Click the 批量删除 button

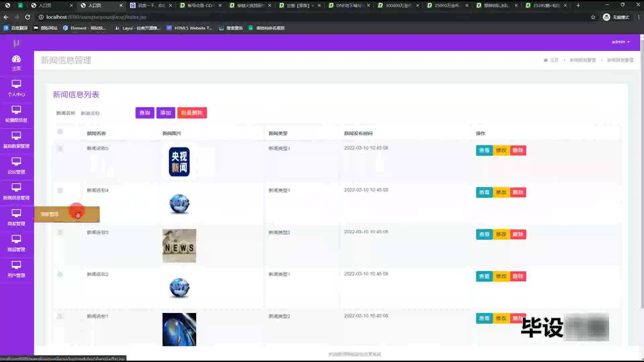[x=192, y=113]
